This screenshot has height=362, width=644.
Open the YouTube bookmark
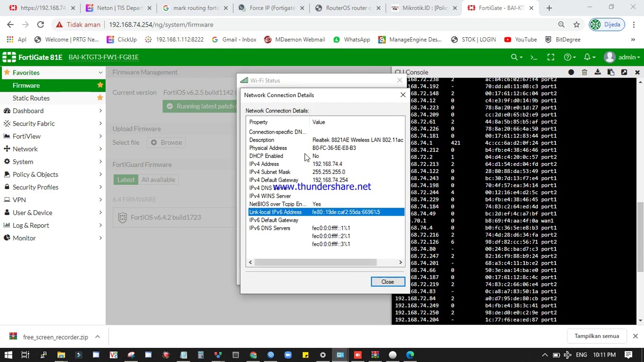(x=520, y=39)
